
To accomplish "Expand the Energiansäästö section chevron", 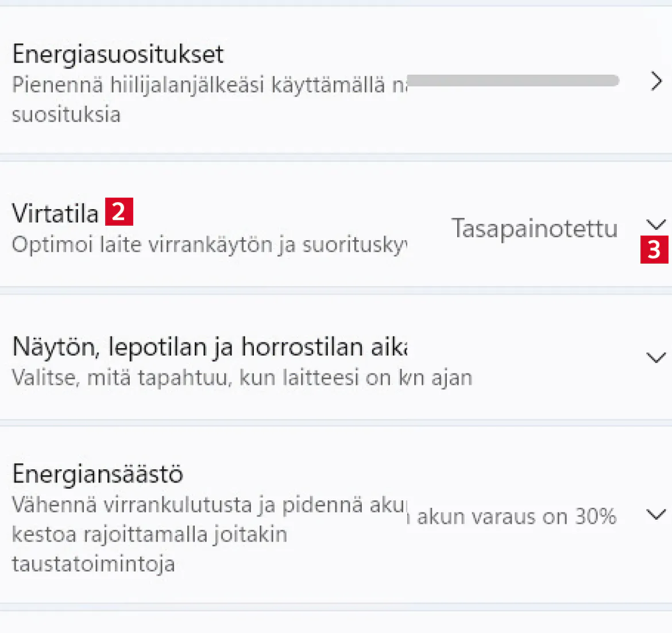I will 656,514.
